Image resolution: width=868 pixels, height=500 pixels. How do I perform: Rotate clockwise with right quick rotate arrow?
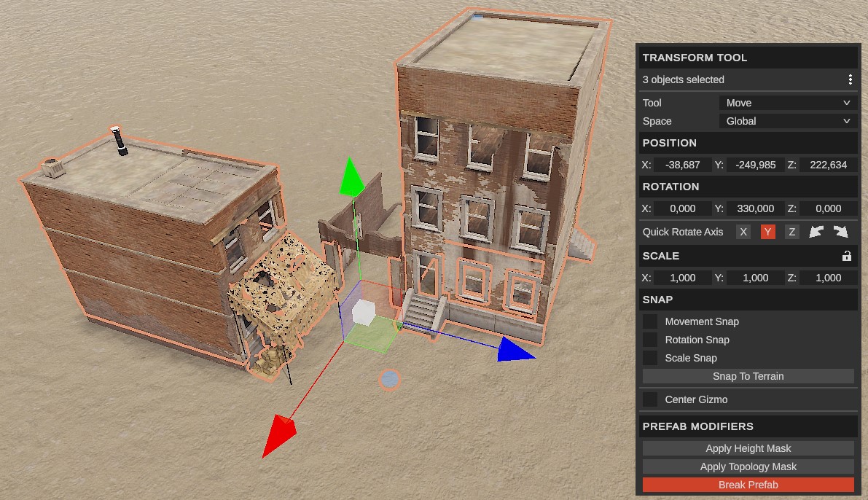(x=840, y=232)
